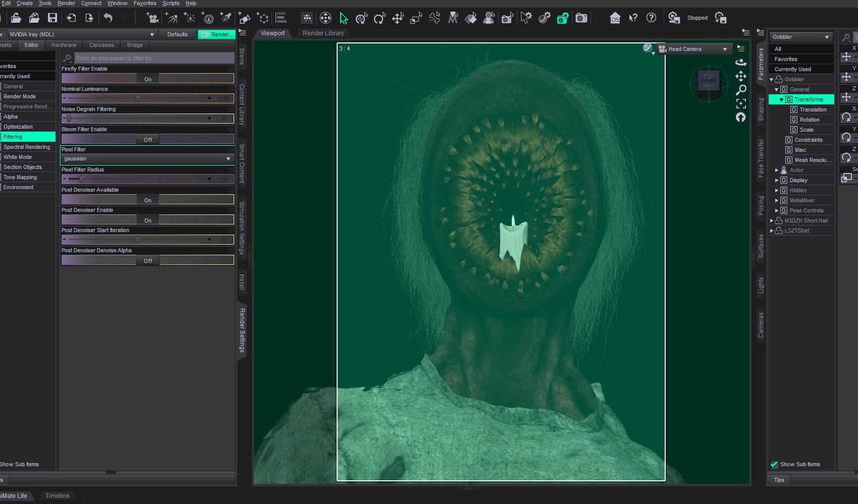Select Tone Mapping settings category

[20, 177]
